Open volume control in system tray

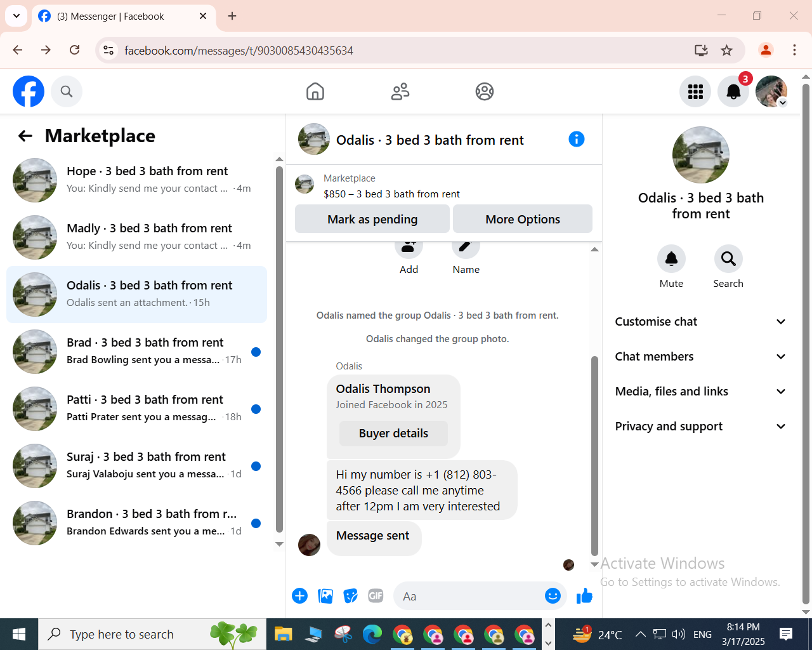678,634
